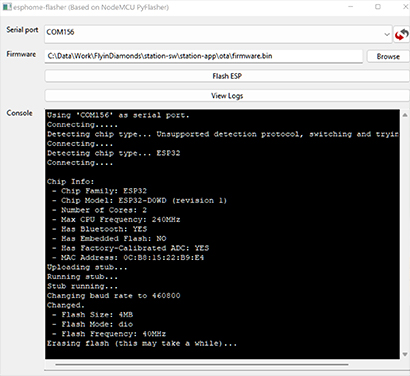410x376 pixels.
Task: Click 'Flash Mode: dio' line
Action: (x=92, y=324)
